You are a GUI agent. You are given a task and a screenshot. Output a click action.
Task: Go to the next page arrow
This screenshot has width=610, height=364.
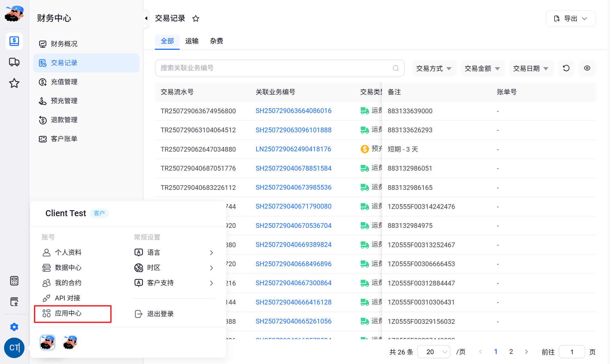click(x=526, y=352)
